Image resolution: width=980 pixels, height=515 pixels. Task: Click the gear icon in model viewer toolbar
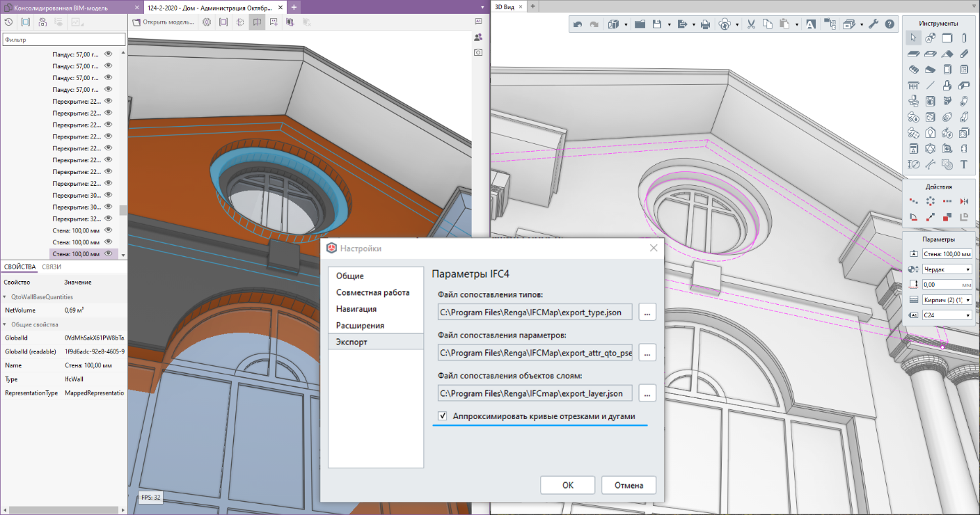[x=207, y=22]
